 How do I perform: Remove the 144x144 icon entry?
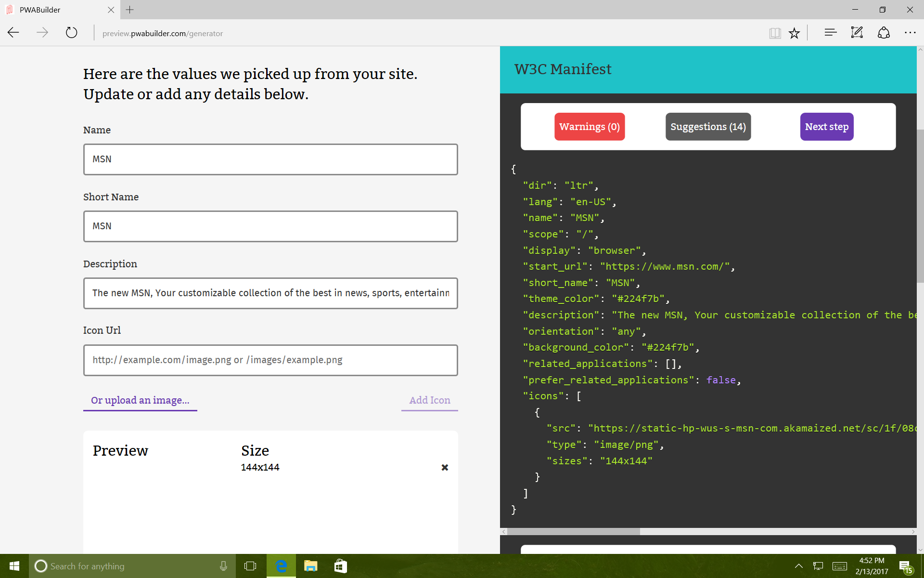tap(445, 467)
